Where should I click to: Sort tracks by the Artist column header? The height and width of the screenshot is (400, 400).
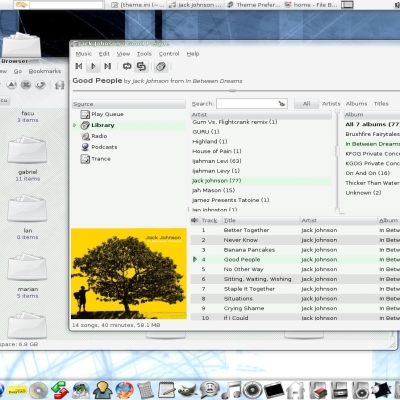338,220
